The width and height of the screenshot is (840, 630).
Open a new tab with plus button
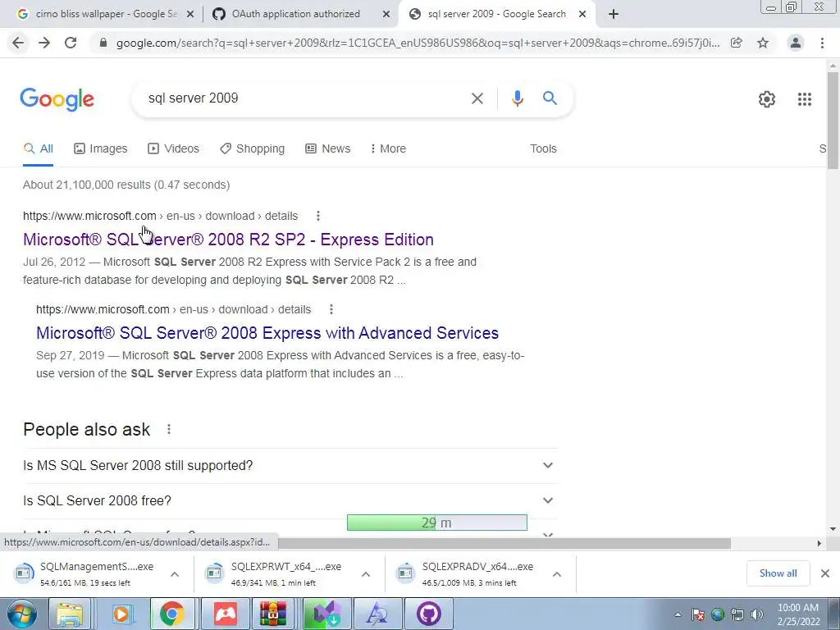click(x=614, y=15)
